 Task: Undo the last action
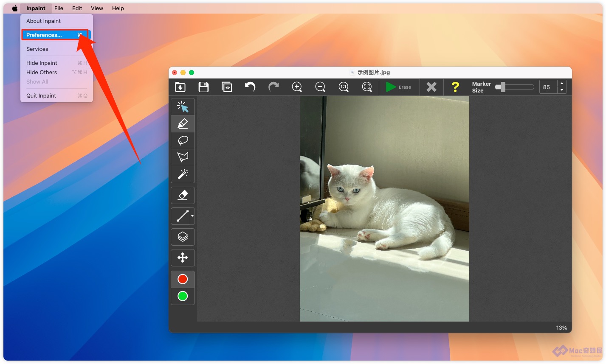point(250,87)
